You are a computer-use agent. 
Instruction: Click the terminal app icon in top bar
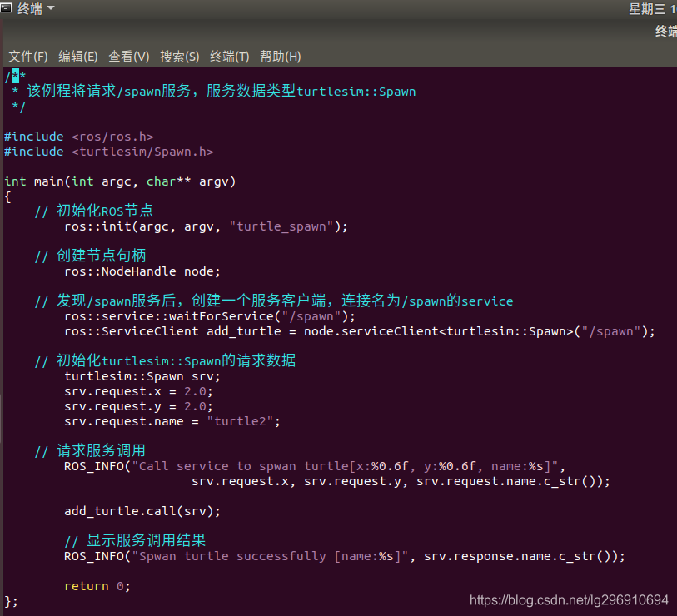pos(6,8)
